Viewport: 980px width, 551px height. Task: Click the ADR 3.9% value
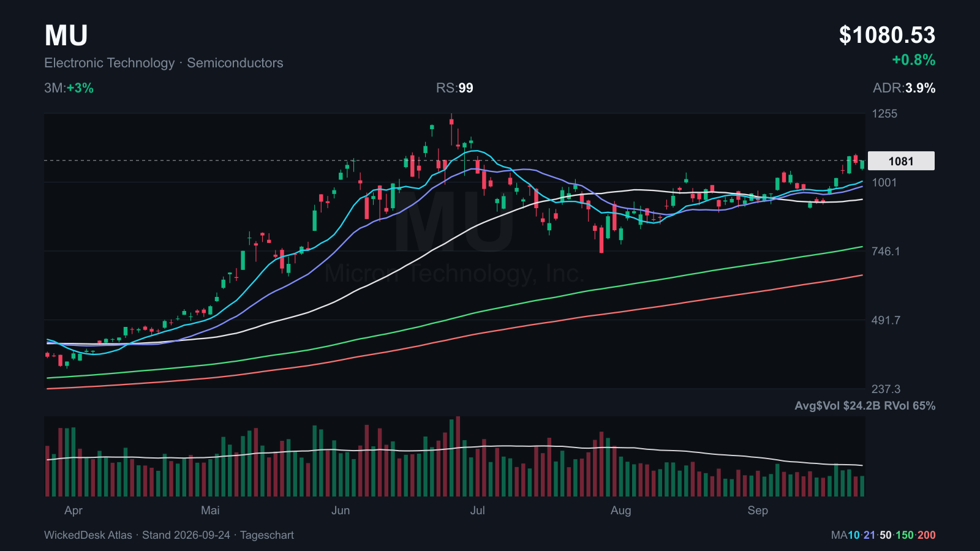(904, 88)
